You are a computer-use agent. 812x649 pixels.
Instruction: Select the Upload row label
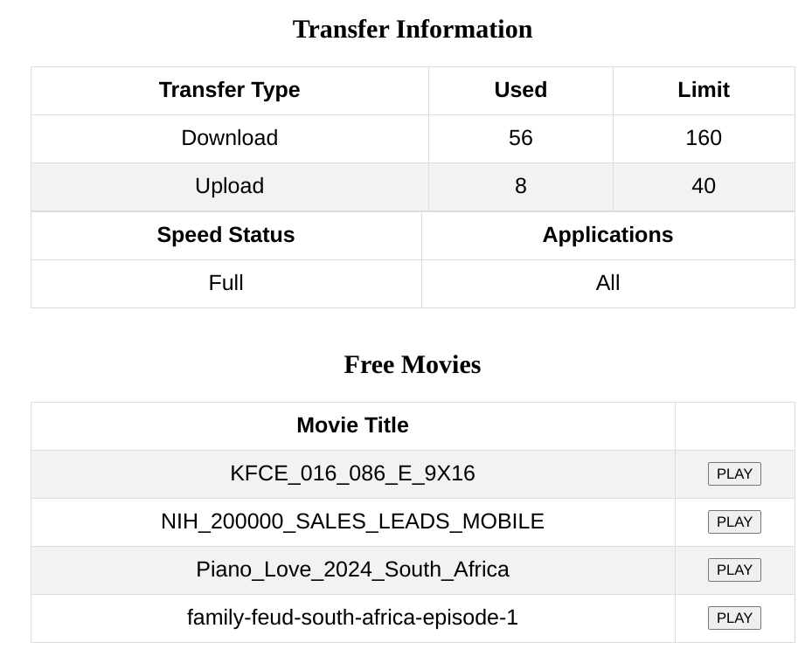click(229, 186)
